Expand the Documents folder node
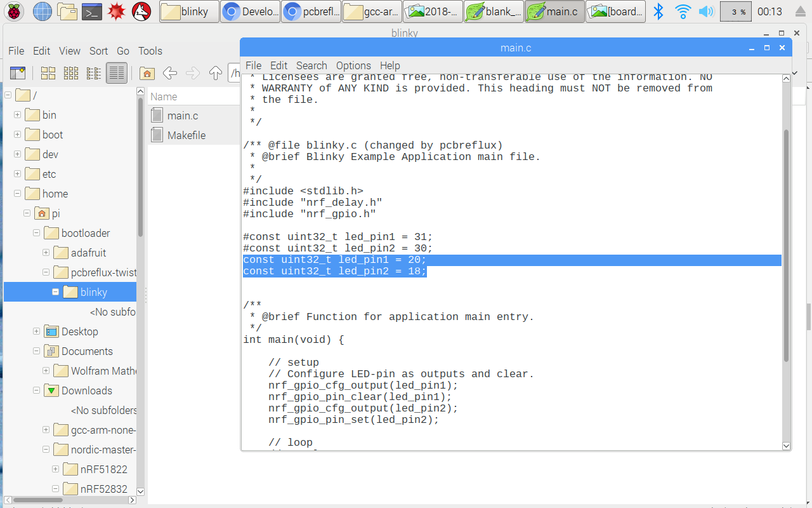The height and width of the screenshot is (508, 812). point(37,351)
